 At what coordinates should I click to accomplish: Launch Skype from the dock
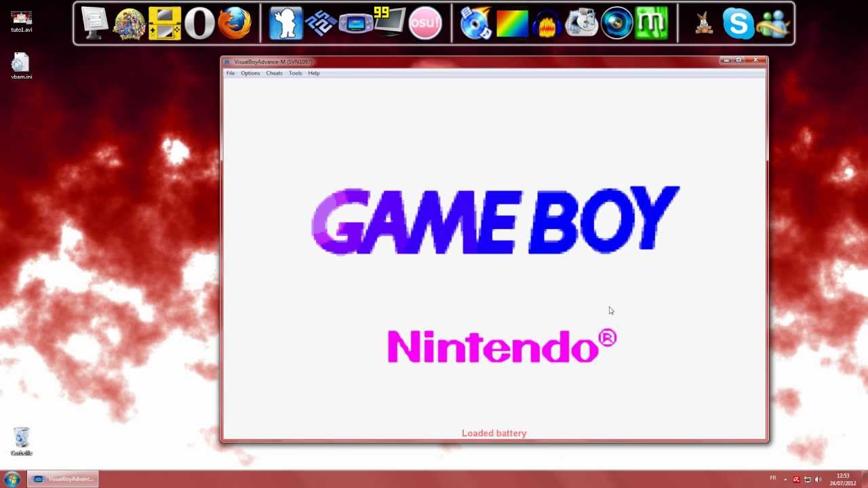click(x=738, y=24)
